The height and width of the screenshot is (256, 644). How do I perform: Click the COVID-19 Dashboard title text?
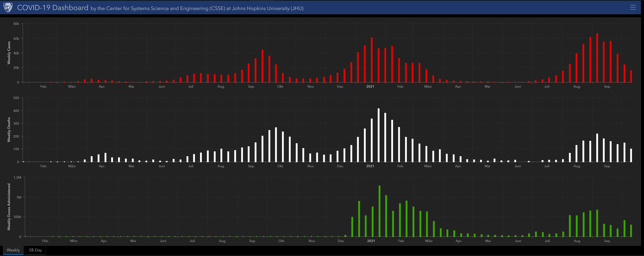coord(53,8)
